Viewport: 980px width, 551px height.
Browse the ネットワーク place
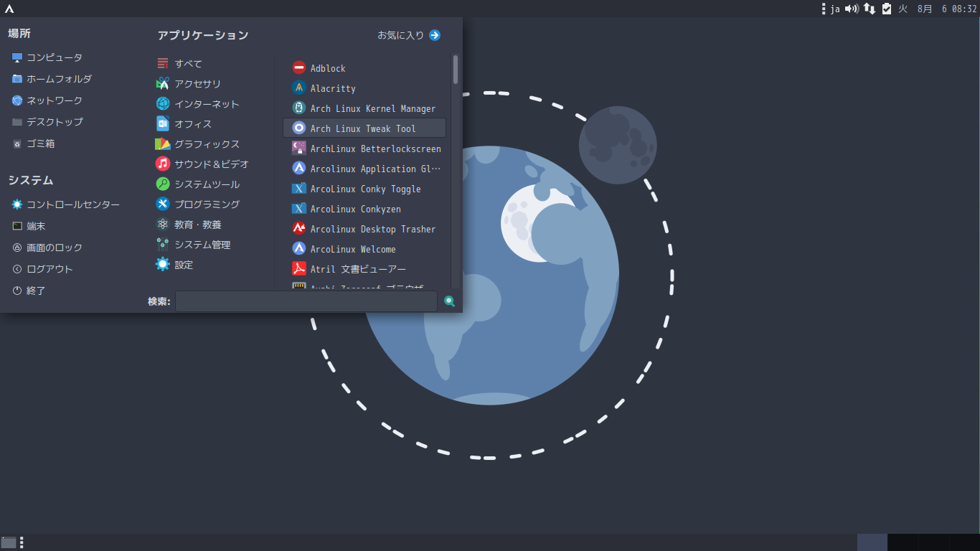coord(47,100)
